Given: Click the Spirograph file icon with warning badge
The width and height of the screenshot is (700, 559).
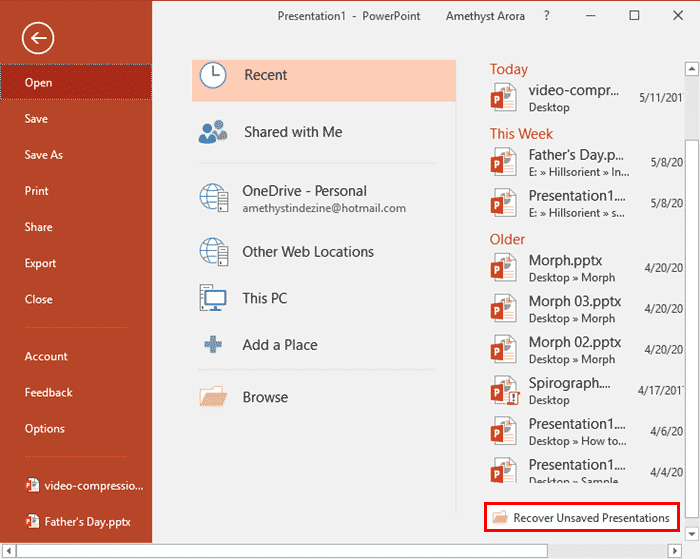Looking at the screenshot, I should click(504, 391).
